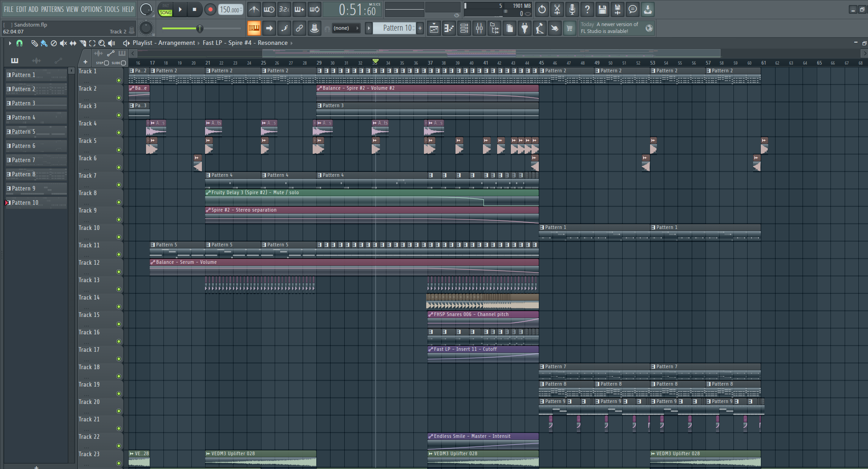Toggle Song/Pattern mode switch
The image size is (868, 469).
coord(165,10)
